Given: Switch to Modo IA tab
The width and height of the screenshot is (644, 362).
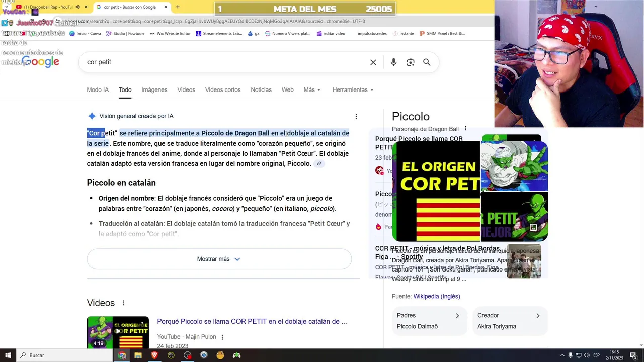Looking at the screenshot, I should point(98,90).
